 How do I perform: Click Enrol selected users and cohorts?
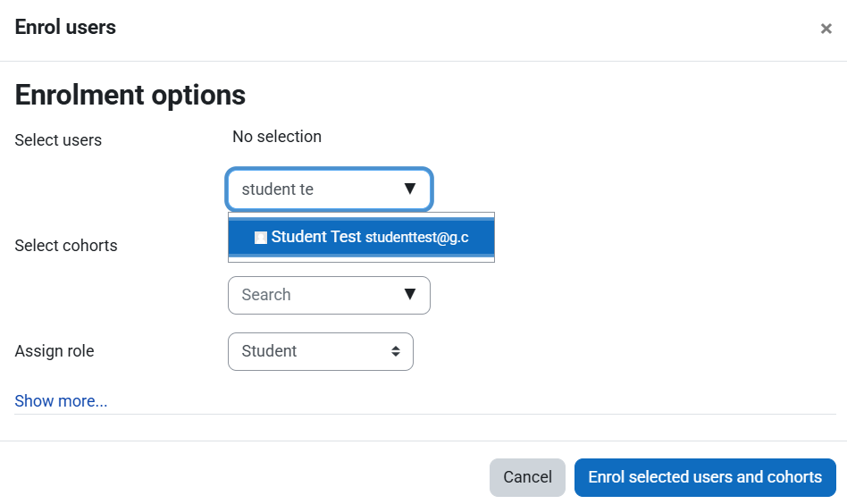pos(705,477)
